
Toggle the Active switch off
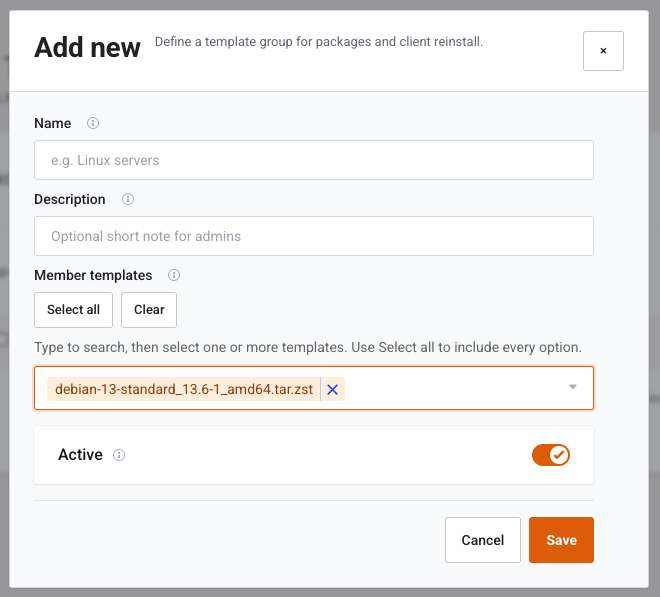(551, 455)
